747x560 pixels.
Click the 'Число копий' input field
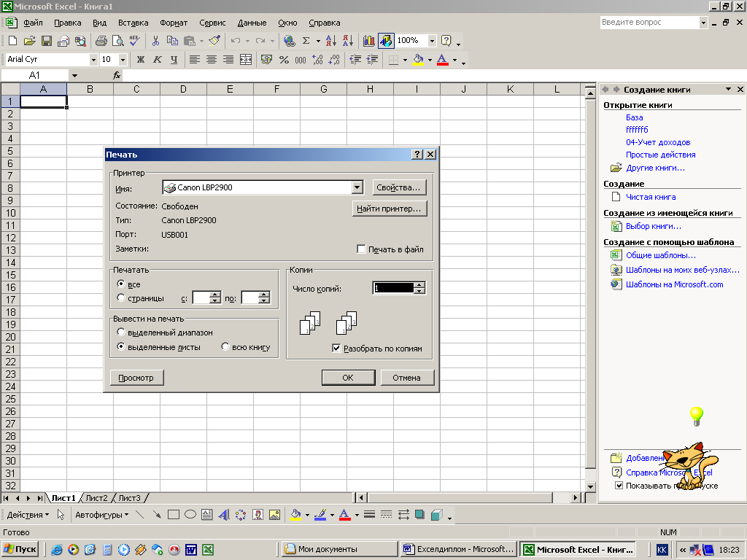393,287
